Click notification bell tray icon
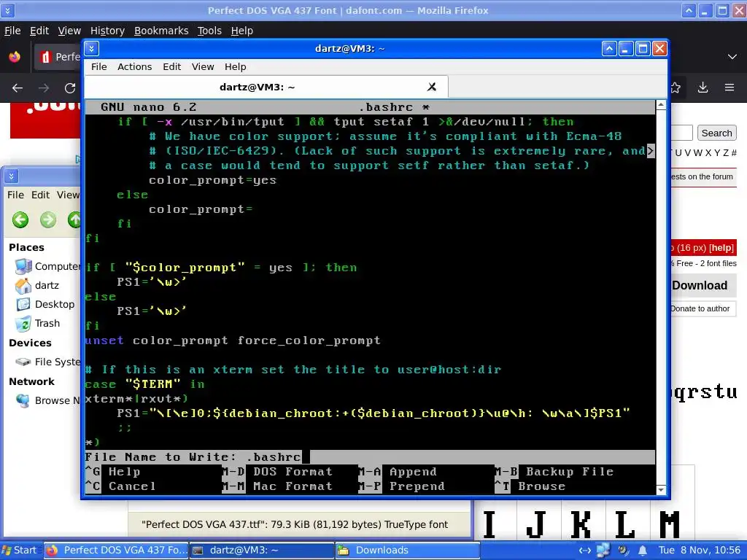Viewport: 747px width, 560px height. [x=642, y=551]
